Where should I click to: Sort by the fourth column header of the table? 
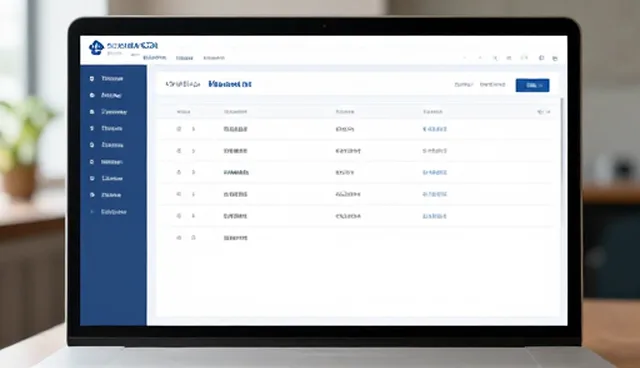[433, 111]
